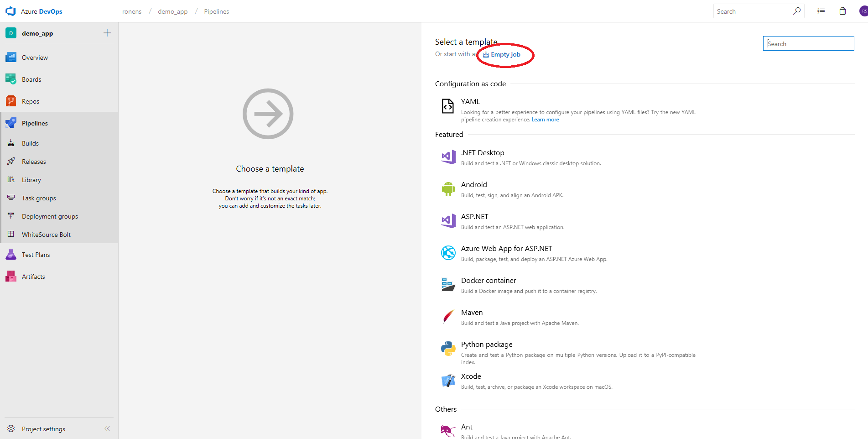The image size is (868, 439).
Task: Click the Azure DevOps logo icon
Action: coord(10,11)
